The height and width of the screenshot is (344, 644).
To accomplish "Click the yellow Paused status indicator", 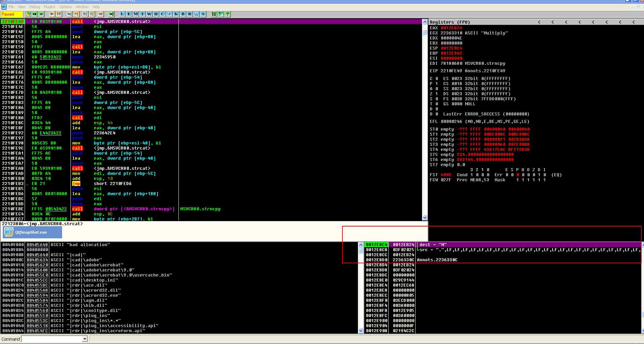I will (11, 14).
